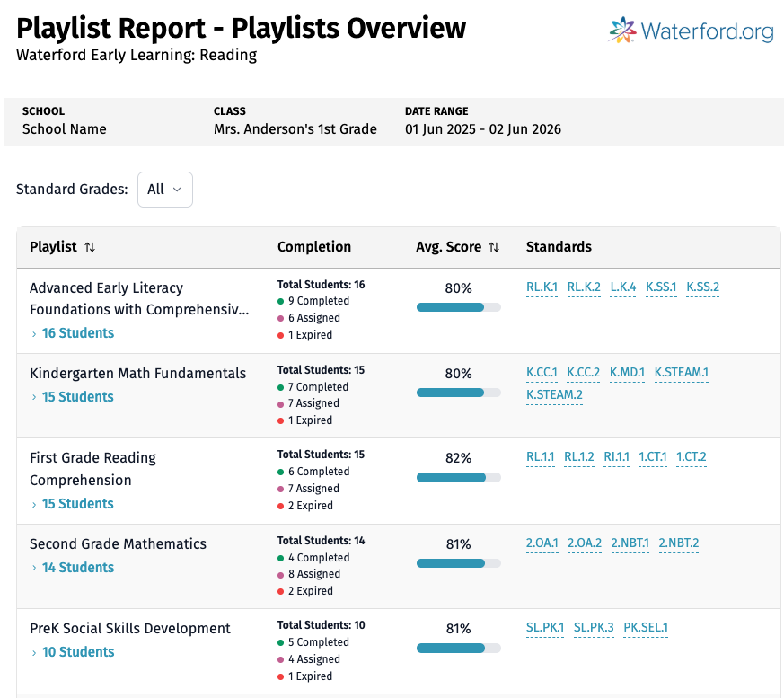The image size is (784, 698).
Task: Expand 14 Students under Second Grade Mathematics
Action: [77, 568]
